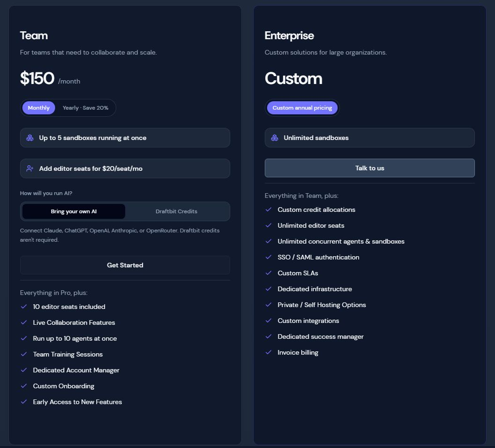Click the add-user icon beside editor seats
Image resolution: width=495 pixels, height=448 pixels.
coord(30,168)
